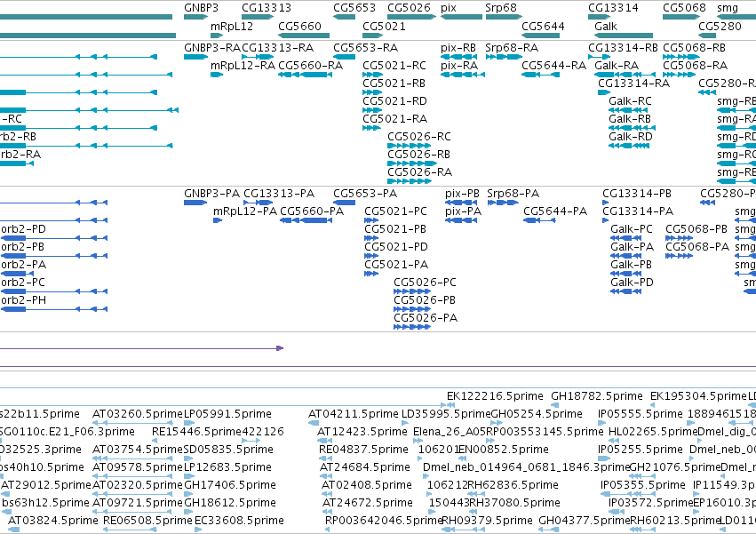Click the orb2-PH protein label
Screen dimensions: 756x534
coord(24,300)
